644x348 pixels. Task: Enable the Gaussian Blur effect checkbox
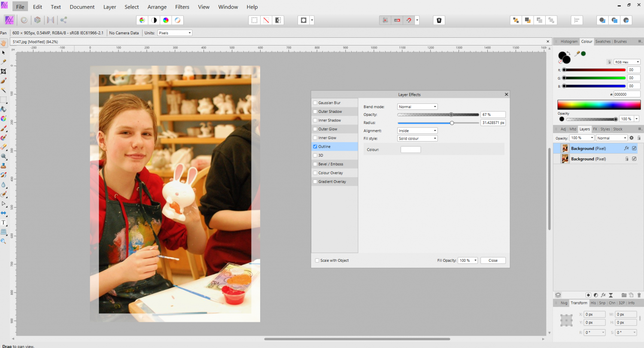click(316, 103)
